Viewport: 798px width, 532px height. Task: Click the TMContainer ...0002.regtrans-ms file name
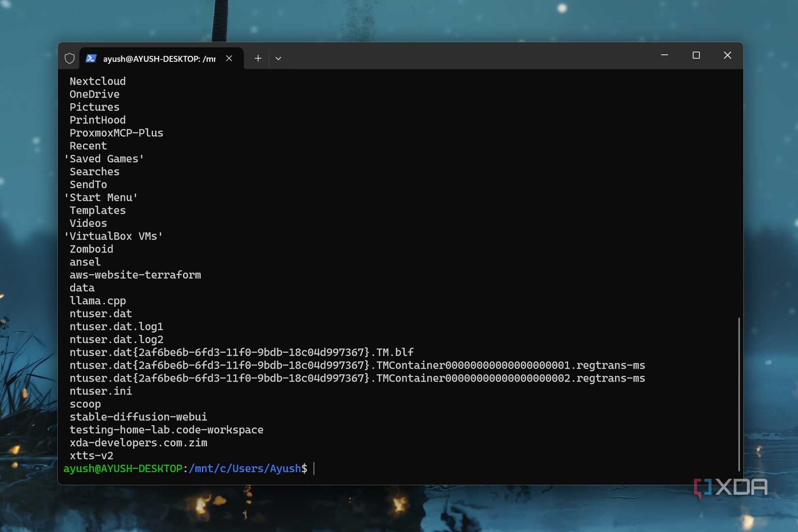coord(357,378)
